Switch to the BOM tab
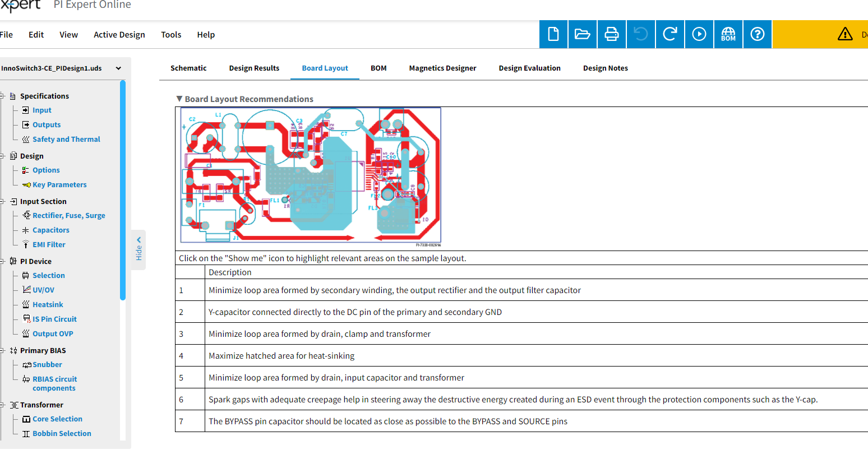Viewport: 868px width, 459px height. tap(378, 68)
